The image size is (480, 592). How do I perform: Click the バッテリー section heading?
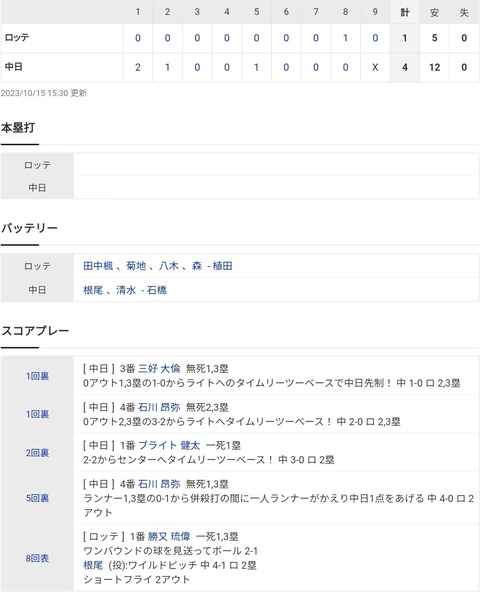click(29, 228)
